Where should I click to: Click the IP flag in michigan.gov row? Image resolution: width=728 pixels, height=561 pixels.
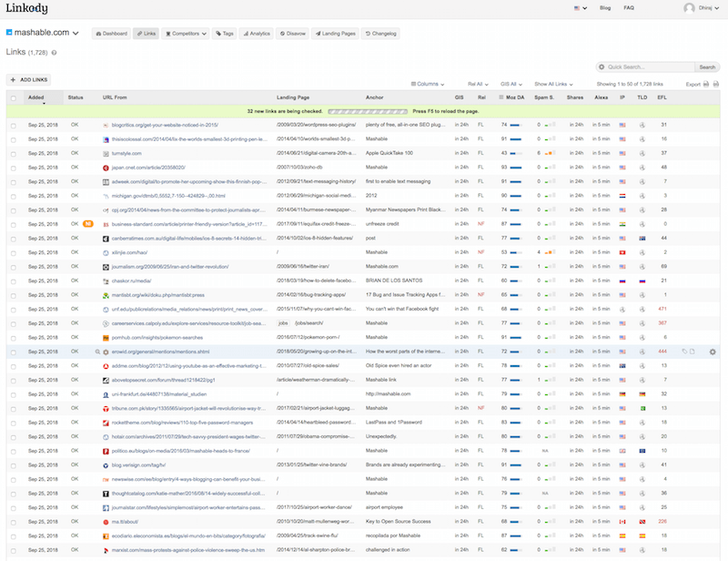click(622, 196)
